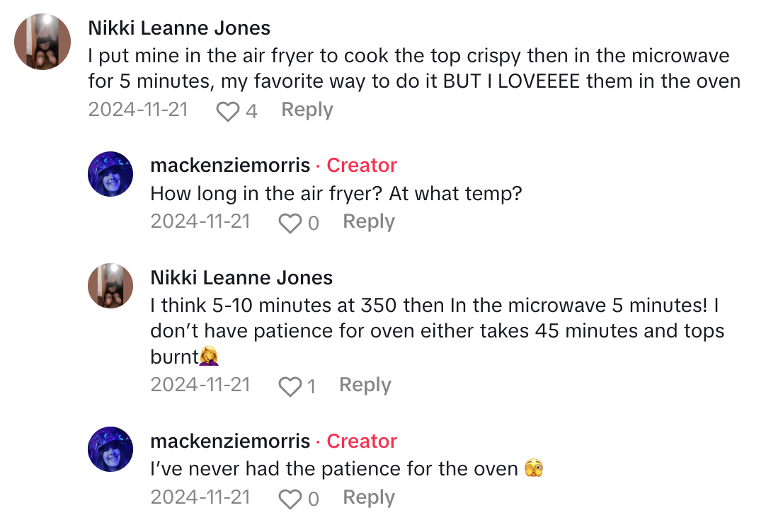Heart the "never had the patience" reply

290,499
